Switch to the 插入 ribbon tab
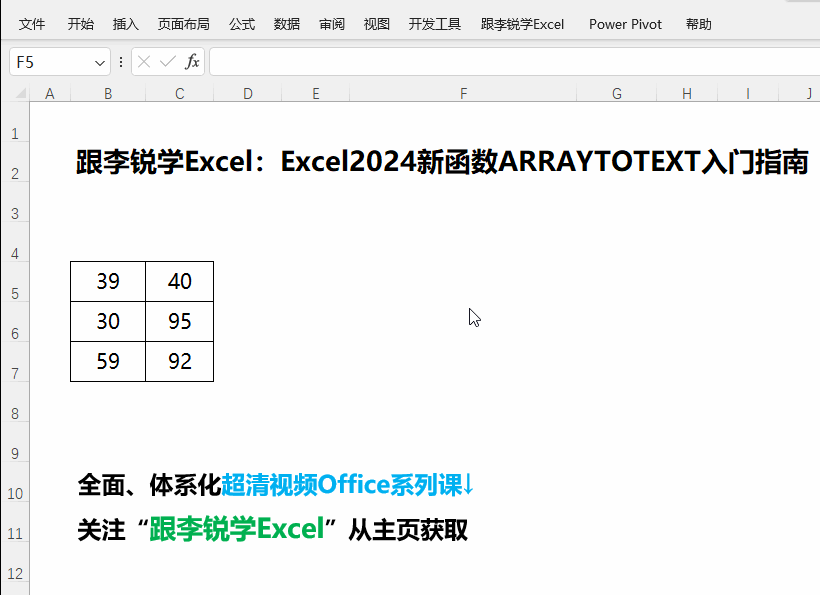820x595 pixels. pyautogui.click(x=126, y=24)
